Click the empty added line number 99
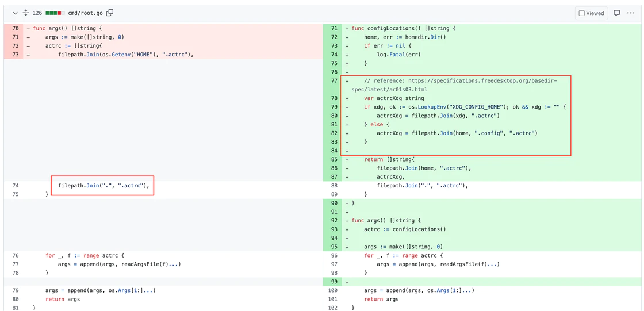 [x=334, y=282]
